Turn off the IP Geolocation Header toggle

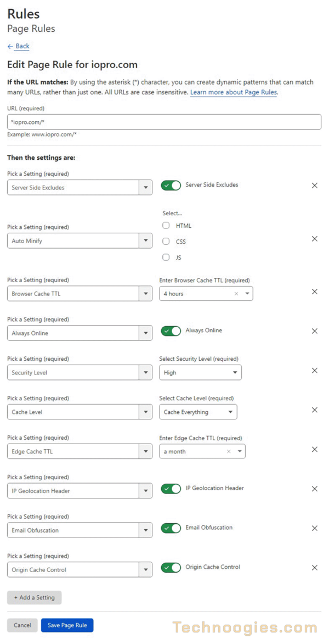(x=171, y=489)
